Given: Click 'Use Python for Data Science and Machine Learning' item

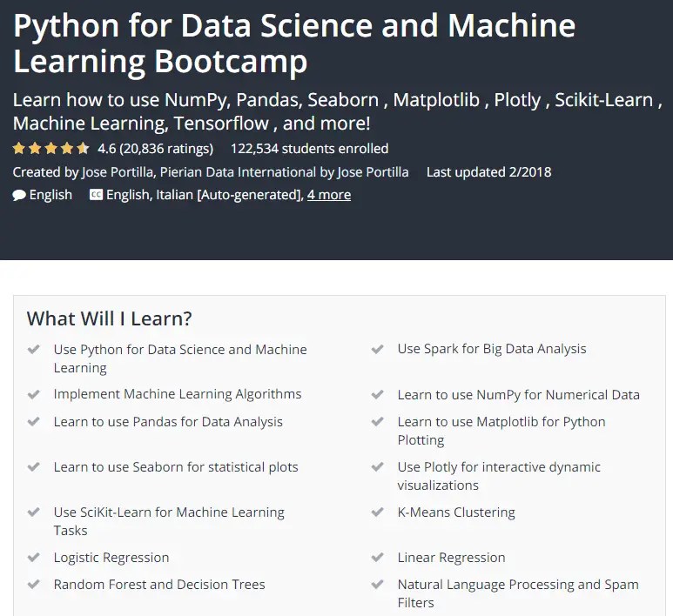Looking at the screenshot, I should pyautogui.click(x=180, y=358).
